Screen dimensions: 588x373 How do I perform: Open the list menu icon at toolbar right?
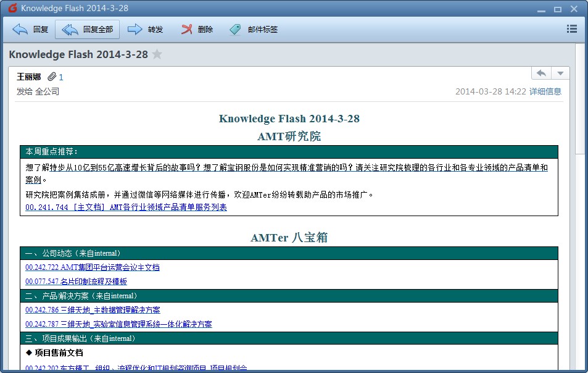572,29
